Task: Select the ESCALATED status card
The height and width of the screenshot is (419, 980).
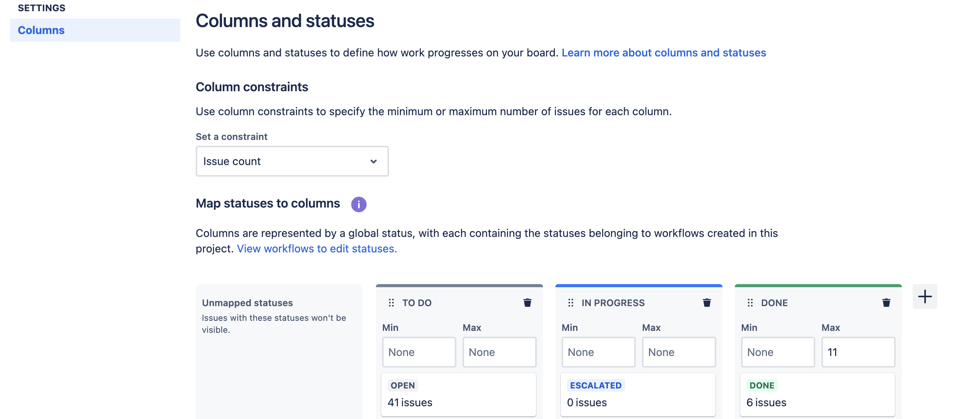Action: [638, 394]
